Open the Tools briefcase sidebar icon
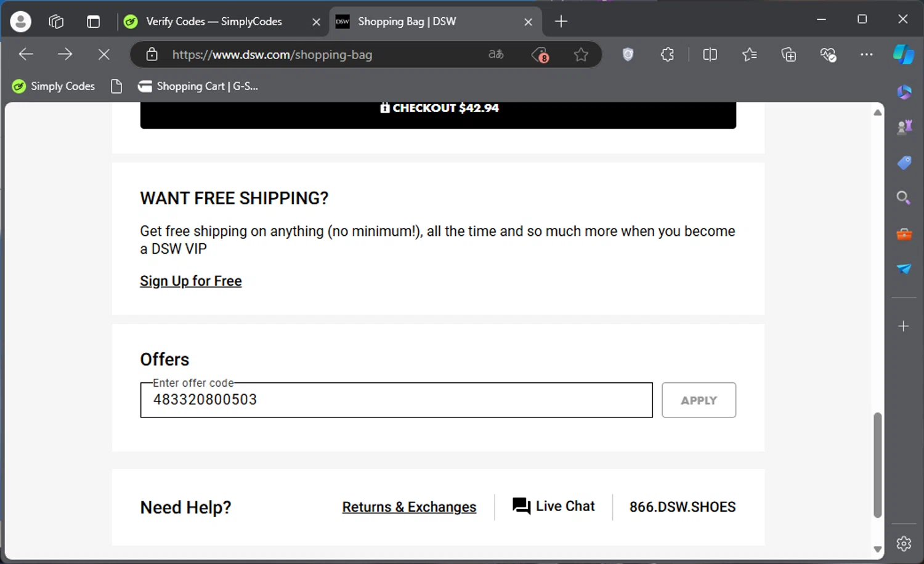The width and height of the screenshot is (924, 564). [904, 234]
